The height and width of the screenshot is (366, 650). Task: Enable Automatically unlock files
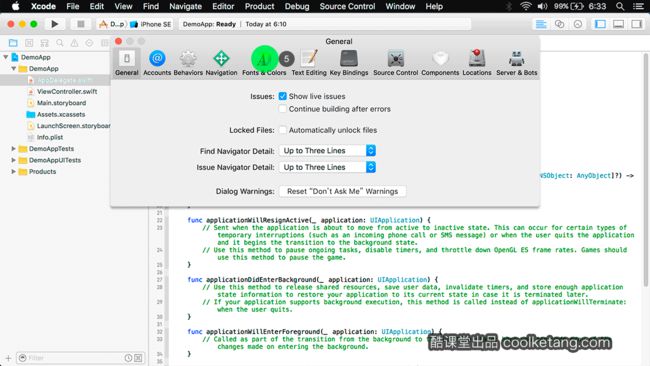click(x=283, y=130)
